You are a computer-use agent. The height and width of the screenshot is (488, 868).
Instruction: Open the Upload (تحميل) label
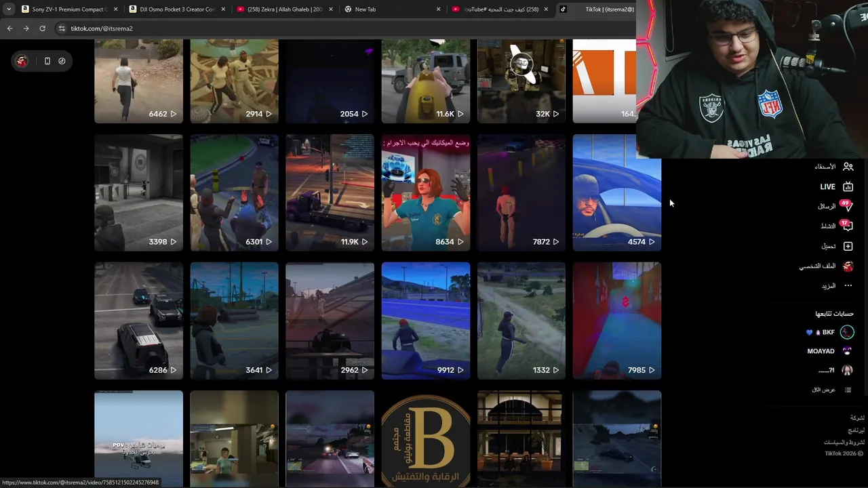coord(829,246)
